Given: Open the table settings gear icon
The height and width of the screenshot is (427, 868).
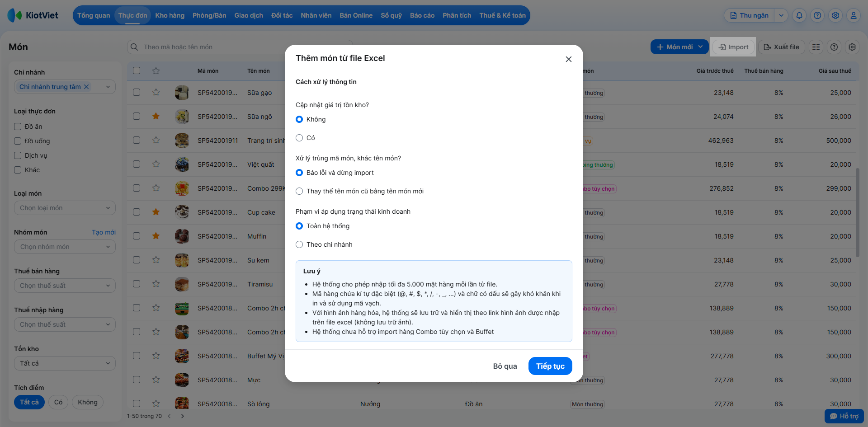Looking at the screenshot, I should coord(852,47).
